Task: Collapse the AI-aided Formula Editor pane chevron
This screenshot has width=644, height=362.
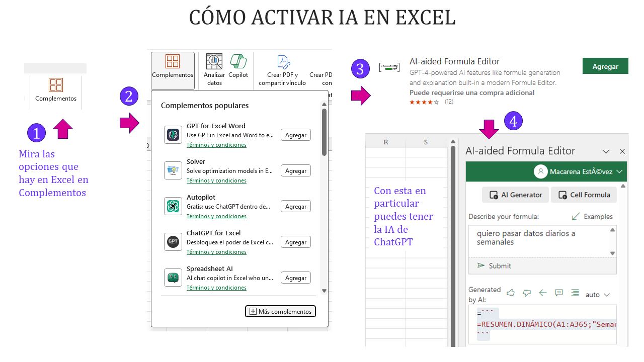Action: point(606,151)
